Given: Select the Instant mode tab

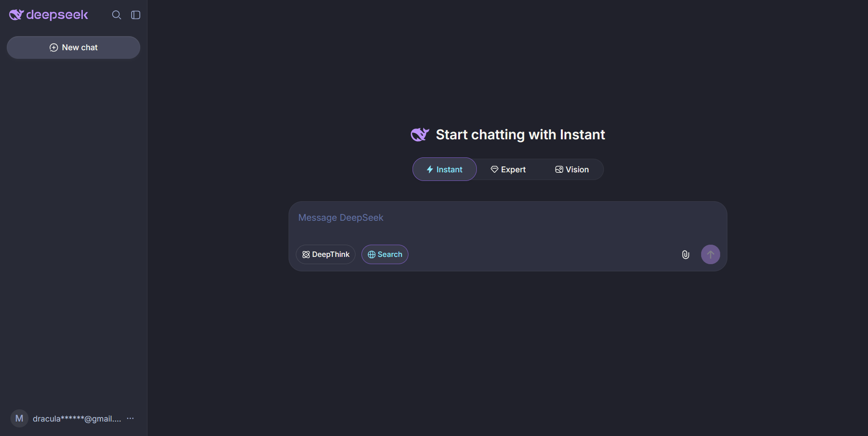Looking at the screenshot, I should tap(445, 169).
